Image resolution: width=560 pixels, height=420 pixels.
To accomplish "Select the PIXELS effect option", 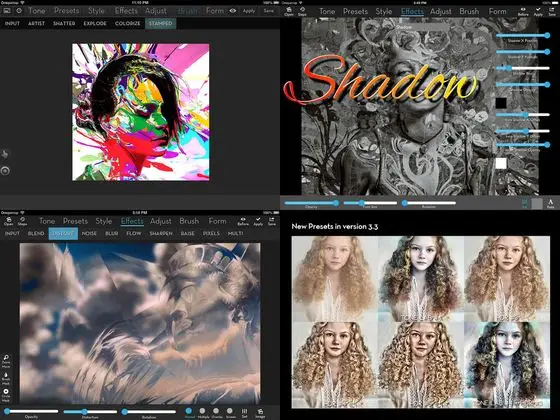I will [211, 233].
